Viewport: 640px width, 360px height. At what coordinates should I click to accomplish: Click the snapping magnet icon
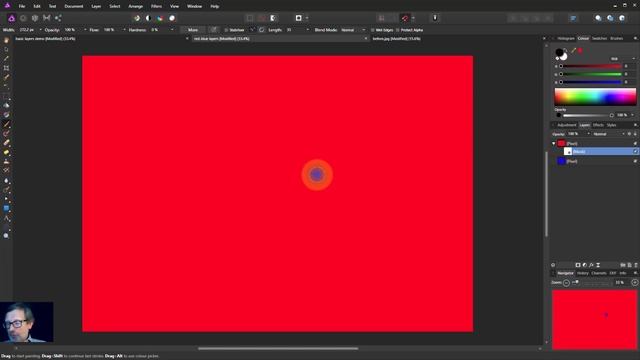[x=404, y=18]
